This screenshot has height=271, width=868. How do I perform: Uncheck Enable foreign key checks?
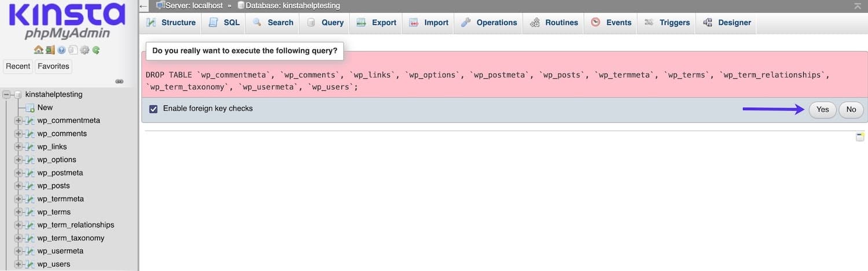point(153,109)
